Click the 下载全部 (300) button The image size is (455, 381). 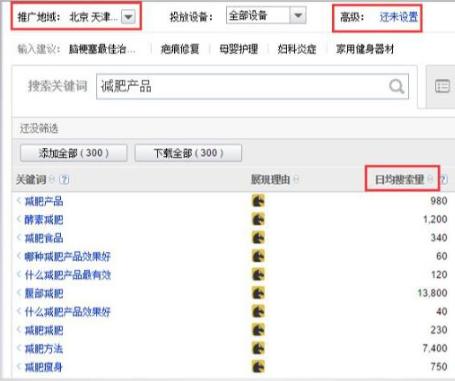tap(188, 153)
